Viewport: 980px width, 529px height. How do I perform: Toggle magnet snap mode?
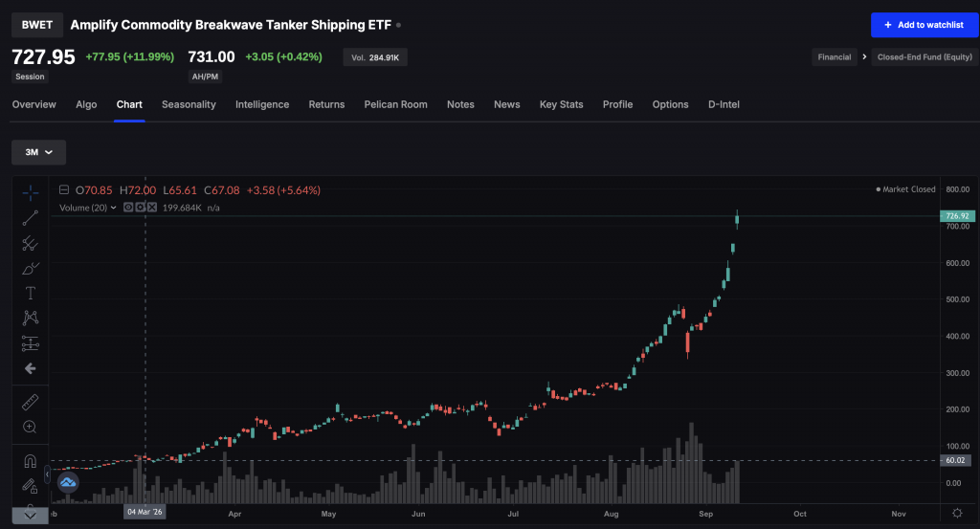pos(30,461)
